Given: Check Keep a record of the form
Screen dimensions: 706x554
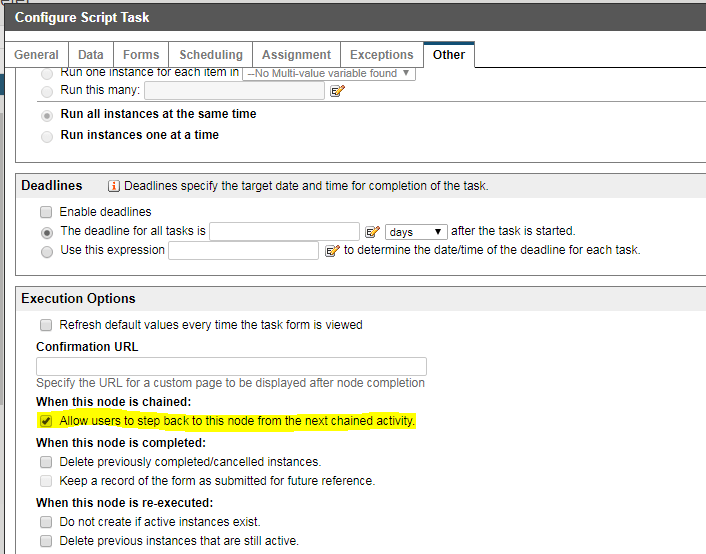Looking at the screenshot, I should 46,481.
